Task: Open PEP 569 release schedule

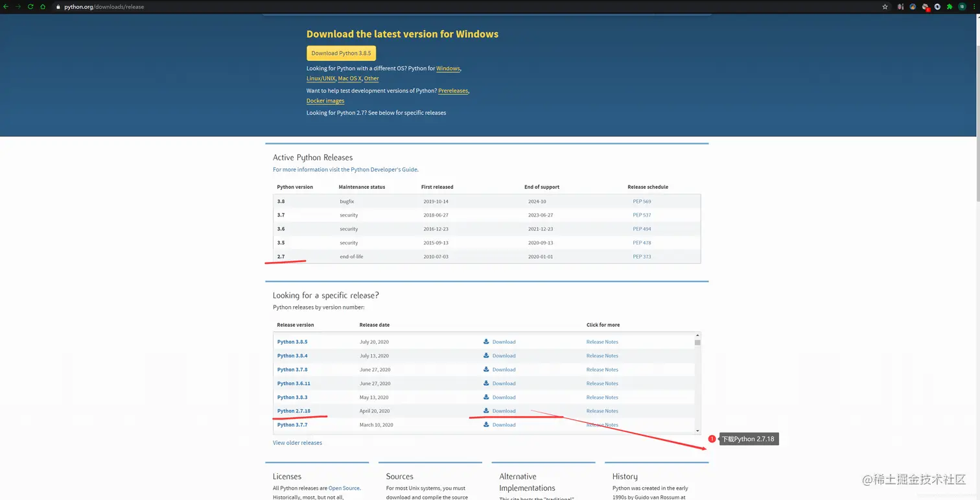Action: pyautogui.click(x=642, y=202)
